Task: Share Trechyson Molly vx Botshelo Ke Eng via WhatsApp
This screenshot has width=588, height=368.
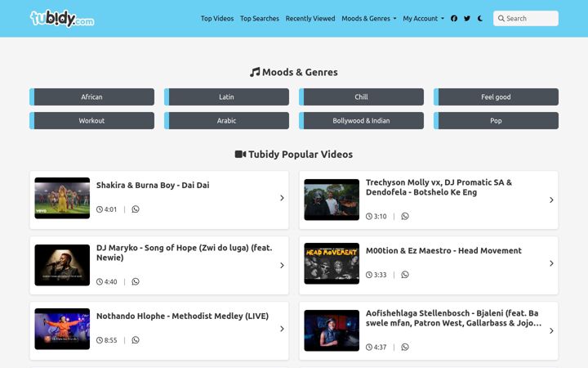Action: click(405, 216)
